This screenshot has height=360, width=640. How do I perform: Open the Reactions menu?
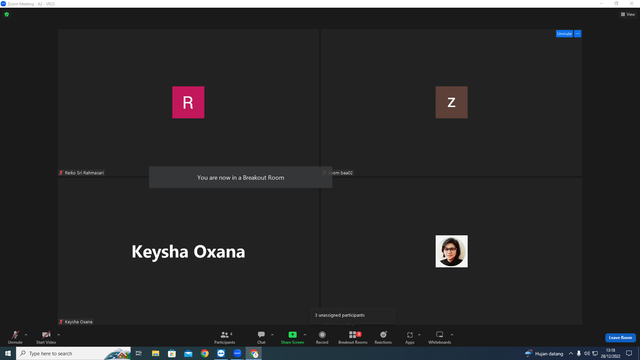[383, 337]
